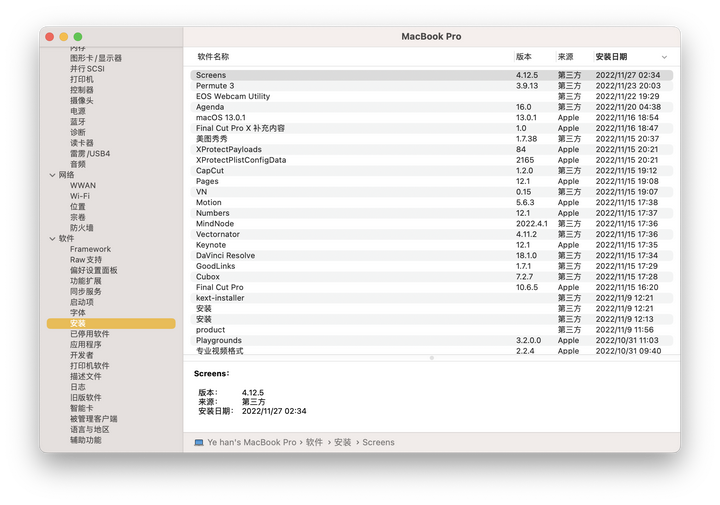
Task: Select 控制器 in sidebar
Action: (x=82, y=90)
